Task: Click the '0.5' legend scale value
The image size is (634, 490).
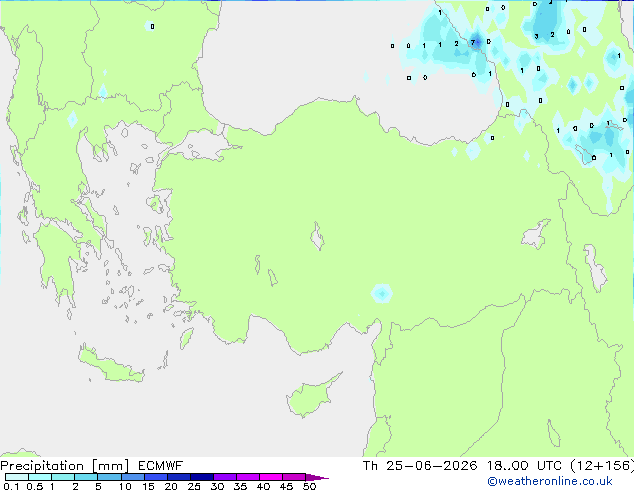Action: tap(35, 486)
